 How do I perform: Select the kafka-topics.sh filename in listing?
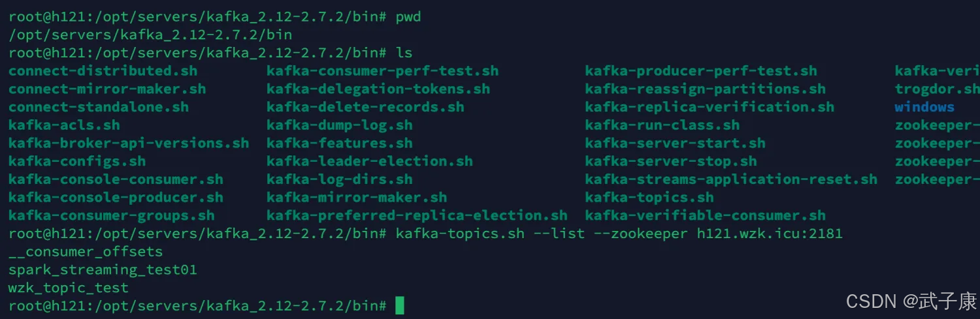(649, 198)
